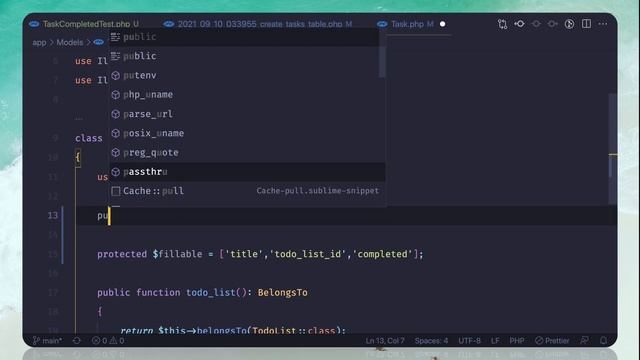Split the editor with the layout icon

pos(586,24)
